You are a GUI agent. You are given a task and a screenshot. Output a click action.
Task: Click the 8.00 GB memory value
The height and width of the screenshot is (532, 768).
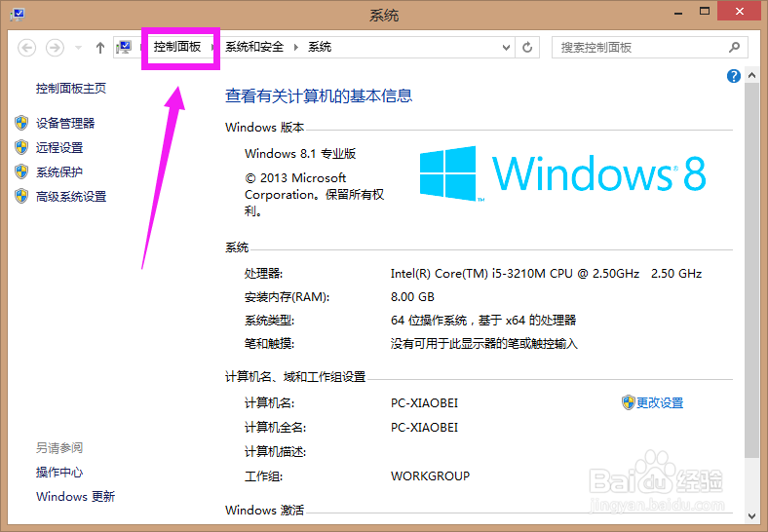click(x=412, y=297)
